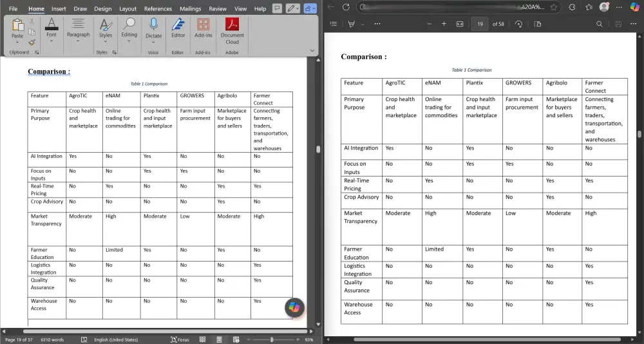Toggle PDF page view layout

tap(538, 24)
